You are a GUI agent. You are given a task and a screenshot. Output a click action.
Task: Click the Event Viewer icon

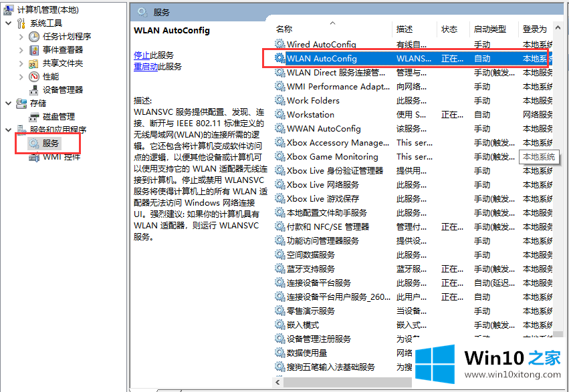click(x=33, y=49)
